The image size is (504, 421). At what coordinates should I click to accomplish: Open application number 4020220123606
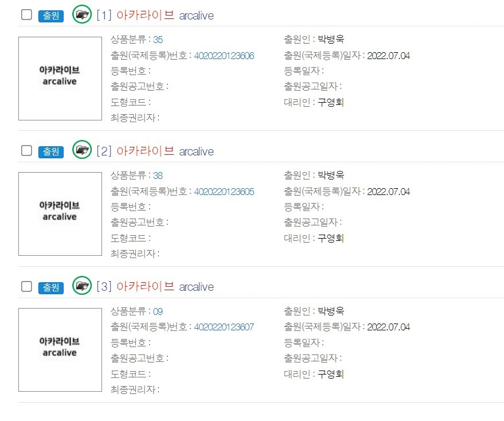click(x=224, y=56)
